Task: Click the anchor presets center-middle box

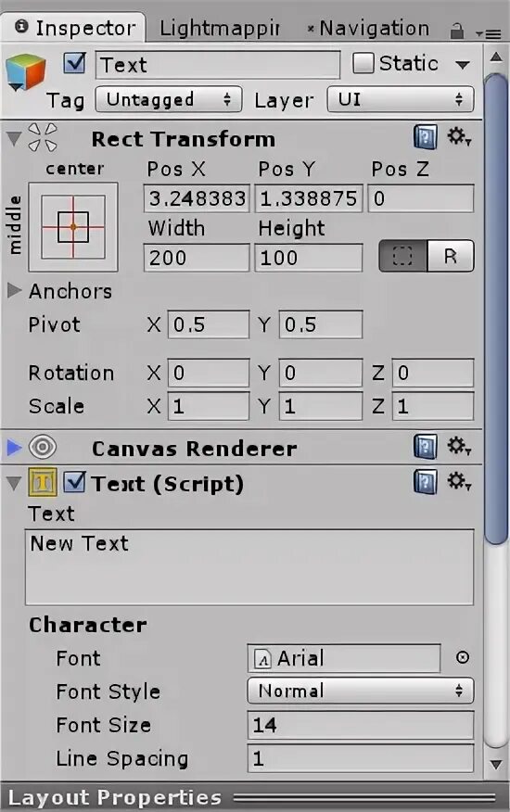Action: pyautogui.click(x=73, y=227)
